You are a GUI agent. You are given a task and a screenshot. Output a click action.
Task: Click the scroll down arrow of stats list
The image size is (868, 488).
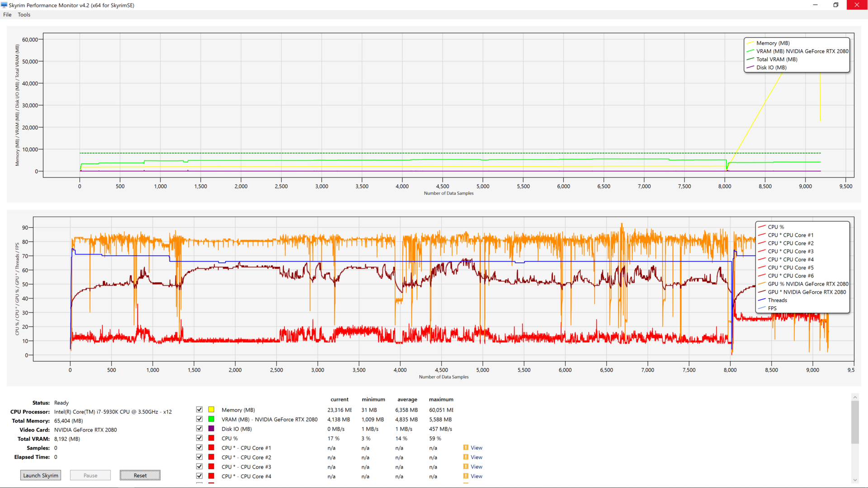(855, 480)
